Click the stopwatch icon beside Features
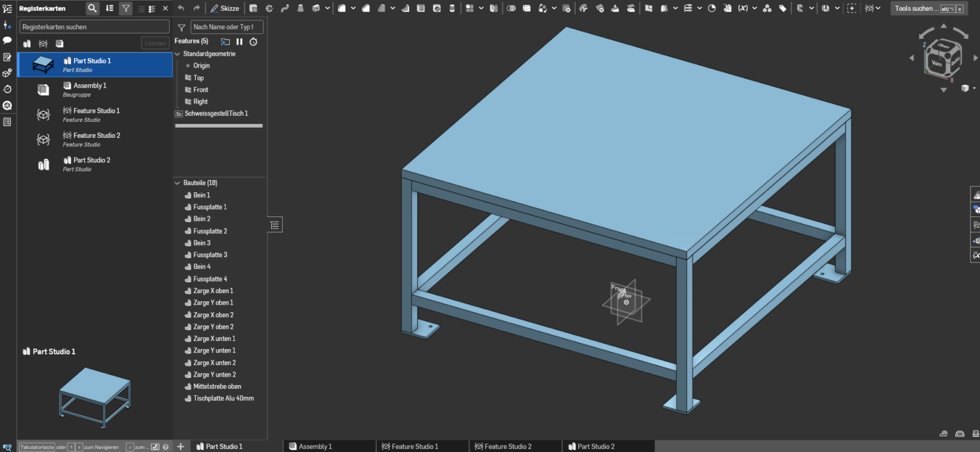 253,41
